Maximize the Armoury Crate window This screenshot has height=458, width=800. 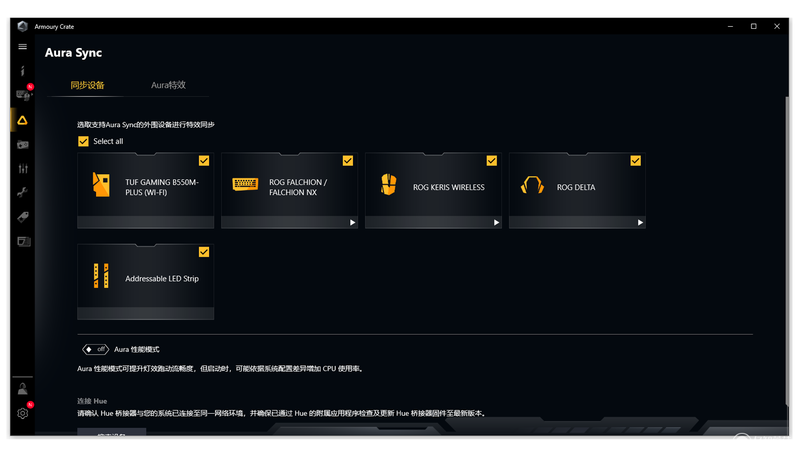pos(754,27)
